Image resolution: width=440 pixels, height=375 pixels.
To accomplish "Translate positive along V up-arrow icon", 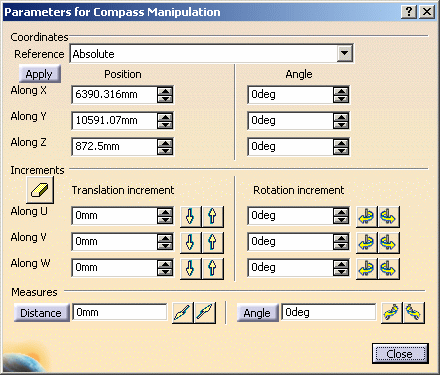I will [212, 242].
